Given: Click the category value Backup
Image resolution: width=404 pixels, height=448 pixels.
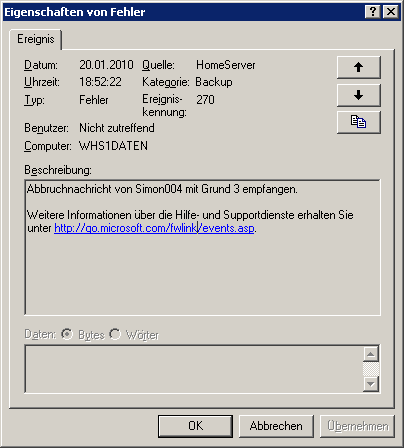Looking at the screenshot, I should pos(214,82).
